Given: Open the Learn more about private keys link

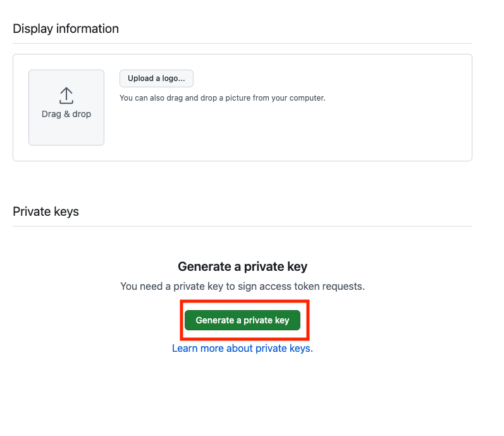Looking at the screenshot, I should [241, 348].
